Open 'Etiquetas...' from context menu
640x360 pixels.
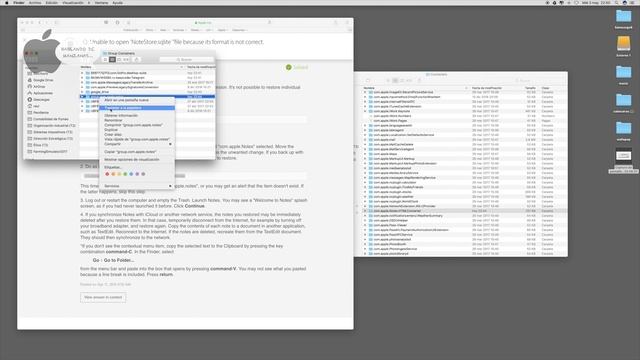pos(137,167)
